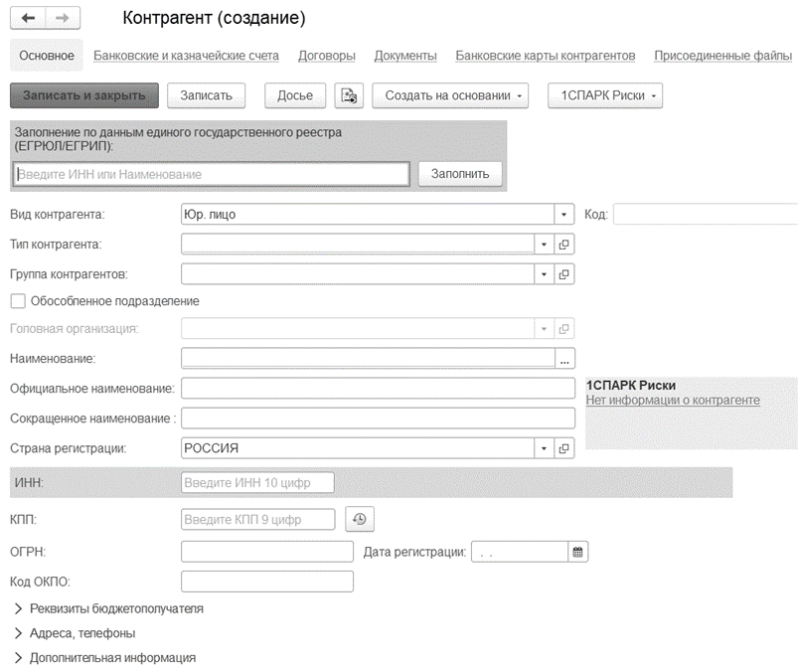Image resolution: width=798 pixels, height=672 pixels.
Task: Open Присоединенные файлы tab
Action: [723, 56]
